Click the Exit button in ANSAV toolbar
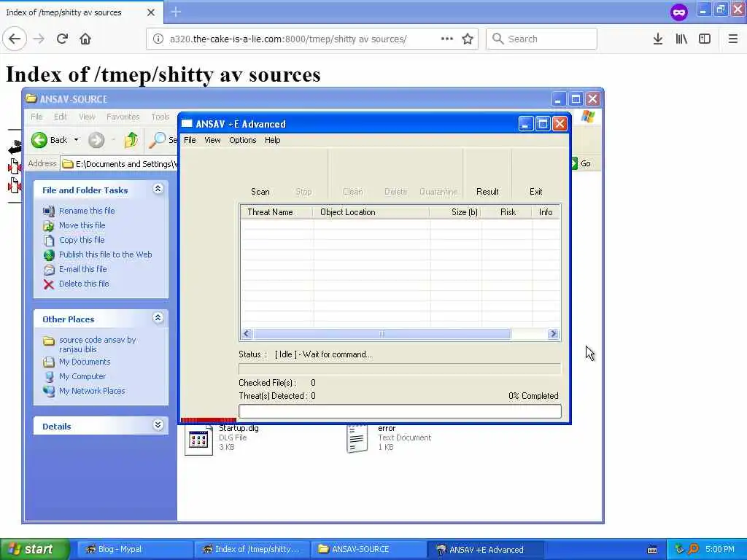 point(535,192)
